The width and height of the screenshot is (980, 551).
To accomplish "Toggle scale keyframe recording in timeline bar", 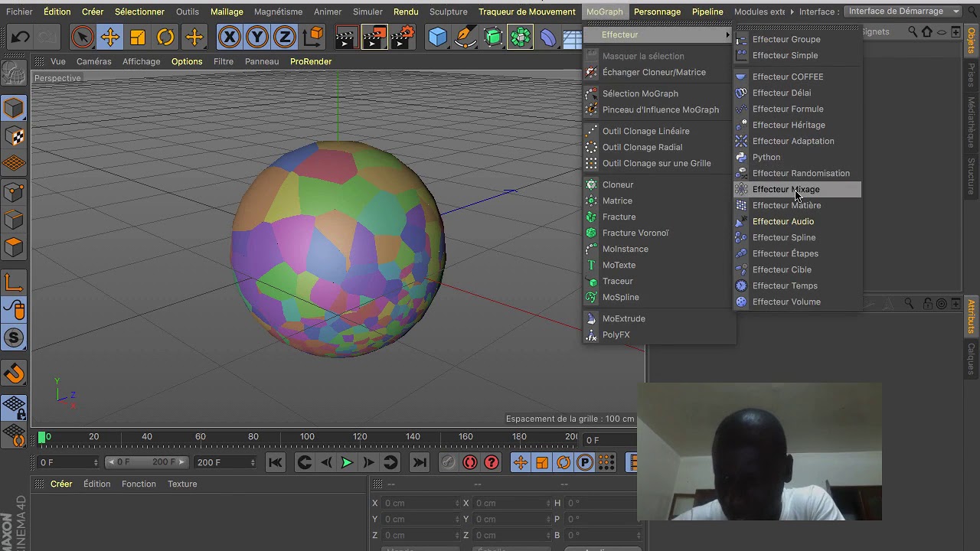I will coord(542,462).
